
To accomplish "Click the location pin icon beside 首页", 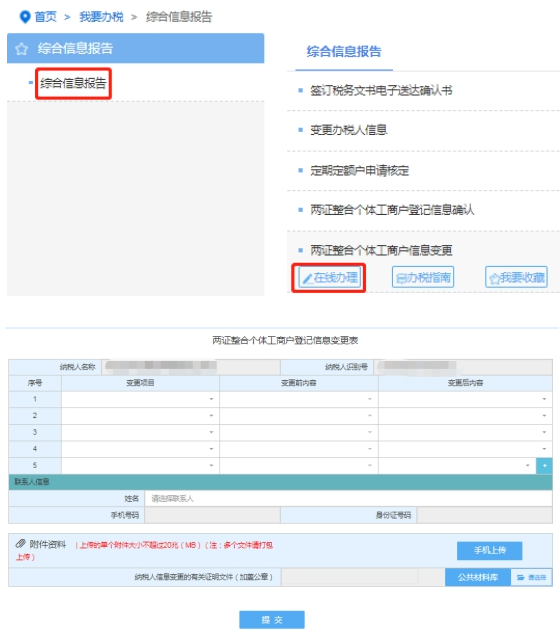I will (25, 17).
